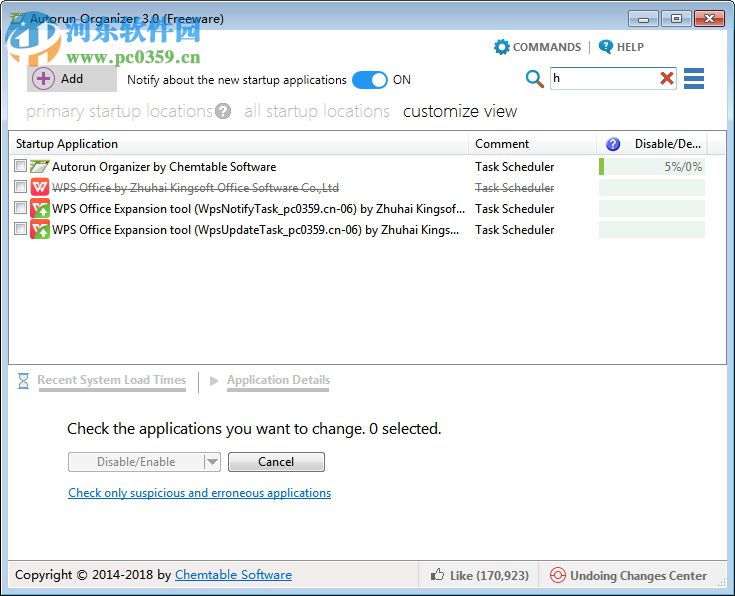Close the Autorun Organizer window

point(709,19)
